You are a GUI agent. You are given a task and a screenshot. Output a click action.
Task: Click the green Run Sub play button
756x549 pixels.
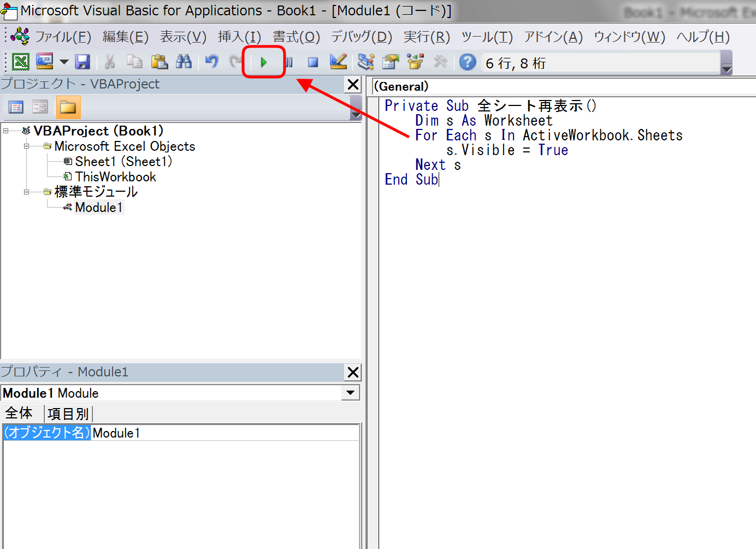(x=263, y=62)
